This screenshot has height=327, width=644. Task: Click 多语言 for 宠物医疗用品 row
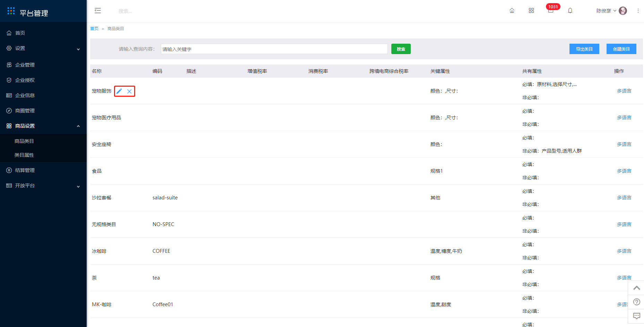[x=624, y=118]
